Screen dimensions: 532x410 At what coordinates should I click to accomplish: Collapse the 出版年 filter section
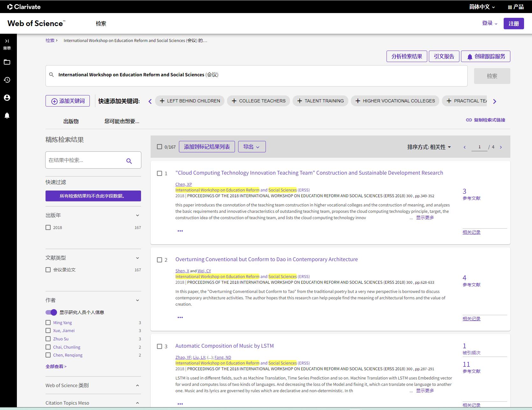pos(138,215)
